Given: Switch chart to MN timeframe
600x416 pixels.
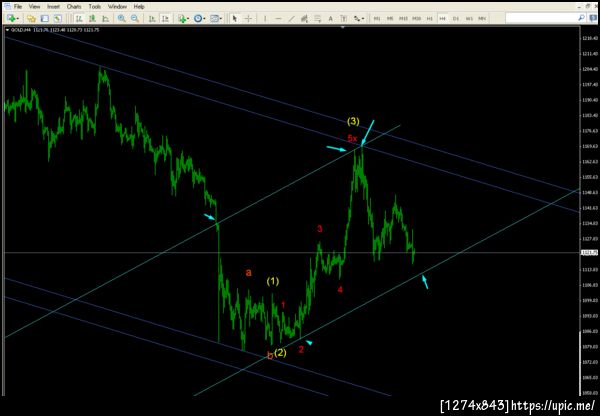Looking at the screenshot, I should click(x=482, y=18).
